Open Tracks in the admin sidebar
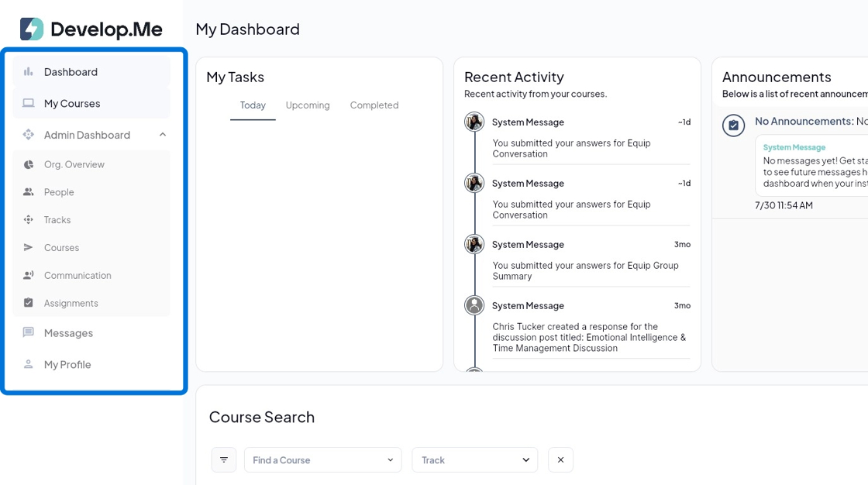The height and width of the screenshot is (485, 868). (x=57, y=220)
